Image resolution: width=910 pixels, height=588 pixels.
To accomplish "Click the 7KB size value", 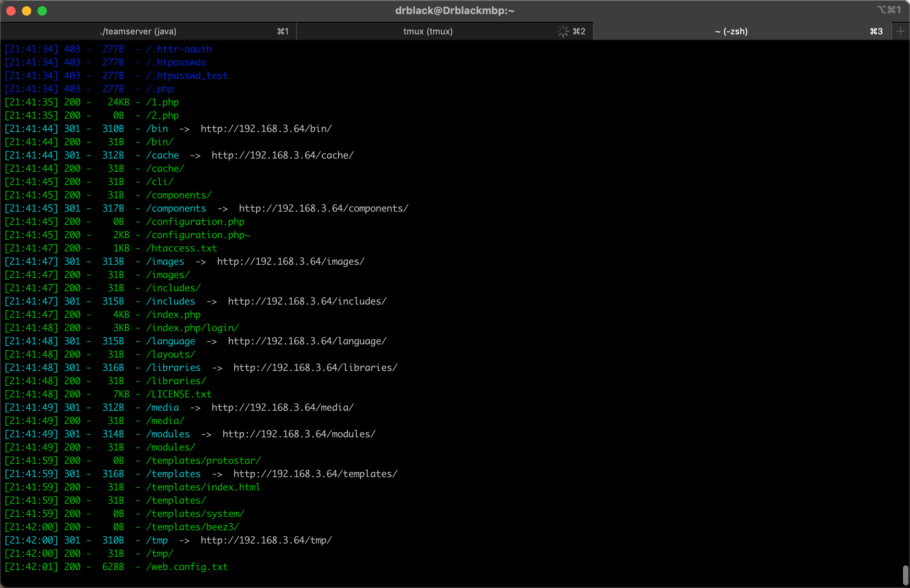I will click(121, 394).
